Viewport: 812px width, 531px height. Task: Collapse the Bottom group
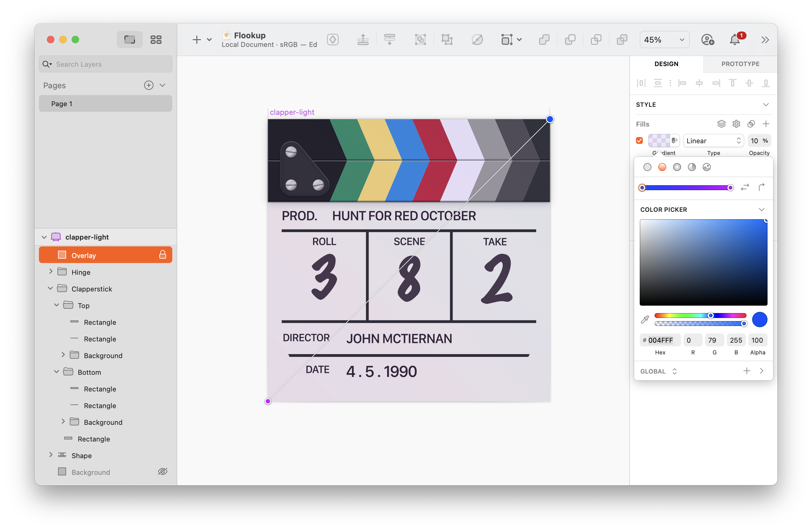tap(57, 372)
